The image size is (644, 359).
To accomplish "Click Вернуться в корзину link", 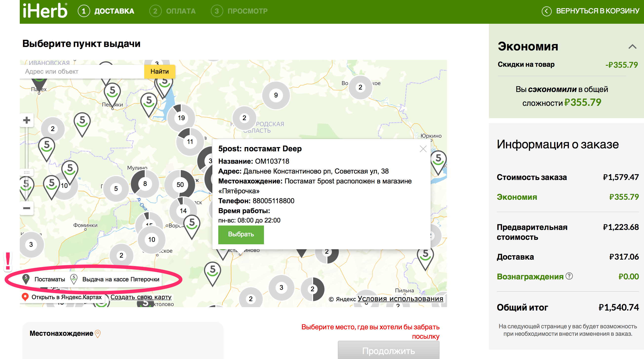I will [598, 11].
